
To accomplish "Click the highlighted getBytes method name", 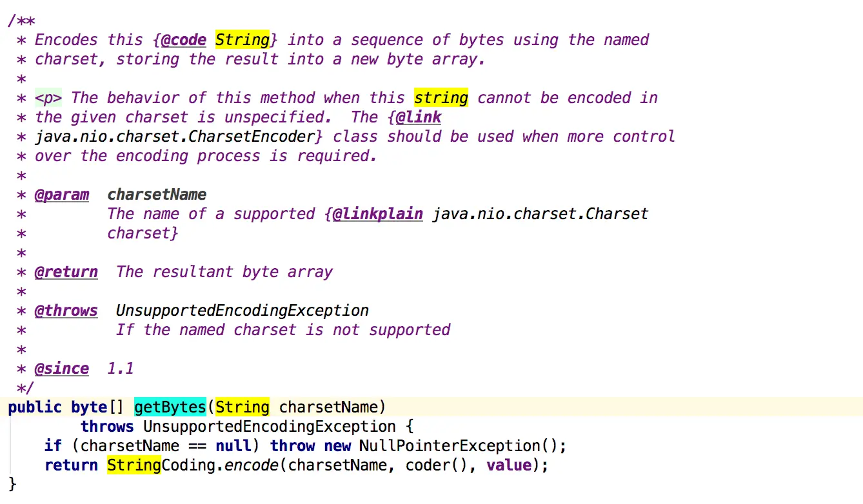I will coord(170,407).
